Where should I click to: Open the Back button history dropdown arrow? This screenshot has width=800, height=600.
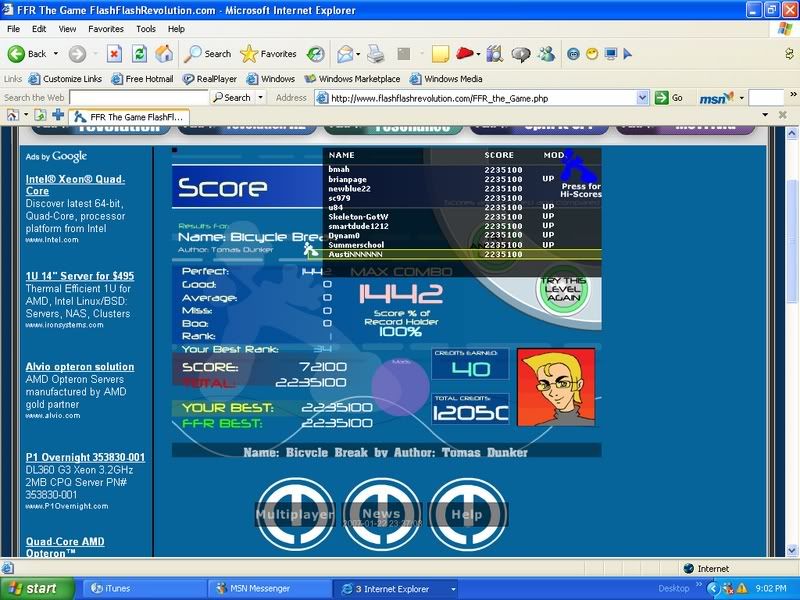(x=56, y=54)
